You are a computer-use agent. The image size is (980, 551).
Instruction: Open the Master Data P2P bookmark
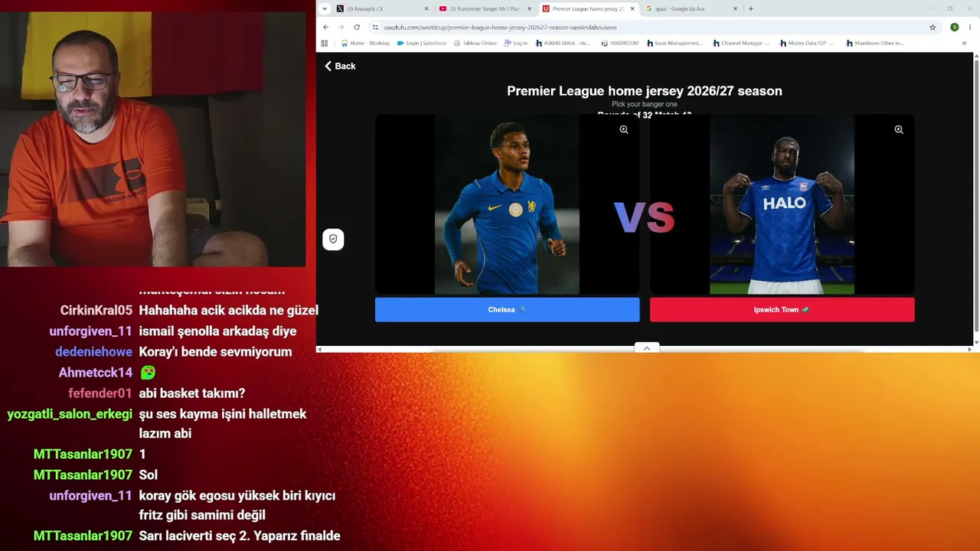(807, 44)
